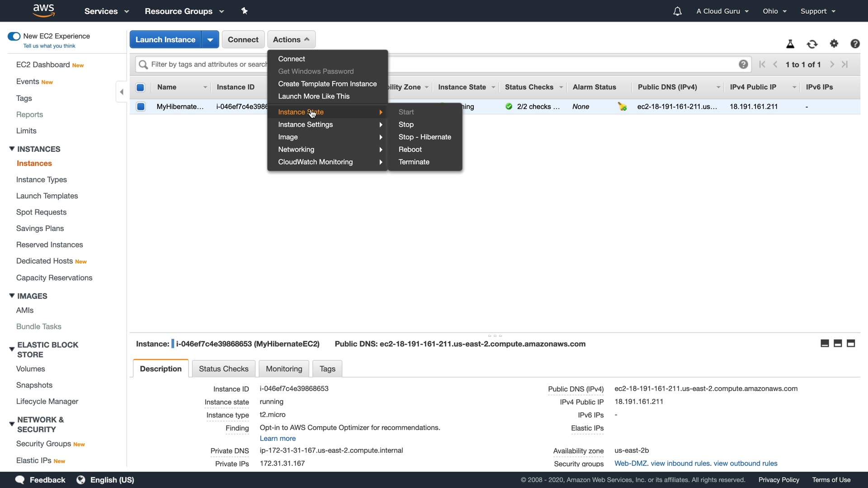Switch to the Status Checks tab

[x=223, y=369]
